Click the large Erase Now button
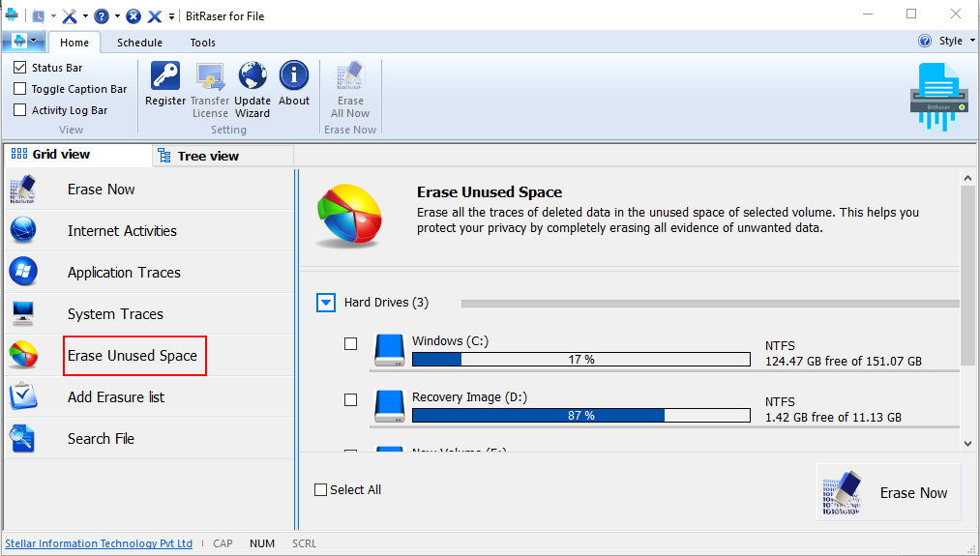This screenshot has height=556, width=980. [x=888, y=492]
